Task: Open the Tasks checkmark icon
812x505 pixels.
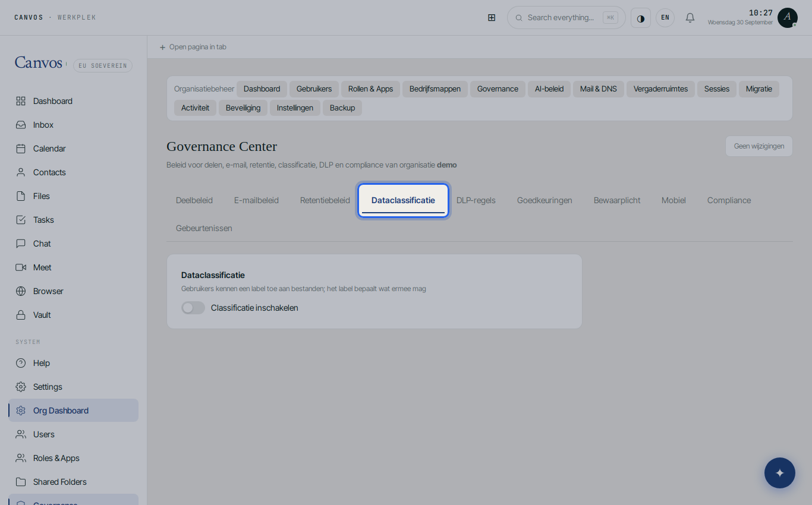Action: 21,220
